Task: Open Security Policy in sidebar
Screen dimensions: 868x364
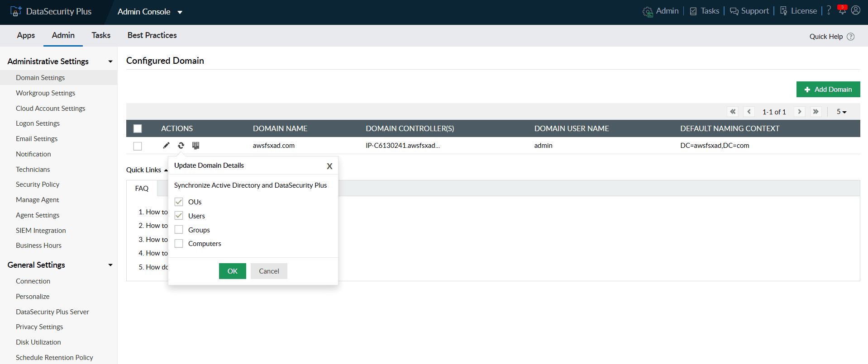Action: [x=38, y=184]
